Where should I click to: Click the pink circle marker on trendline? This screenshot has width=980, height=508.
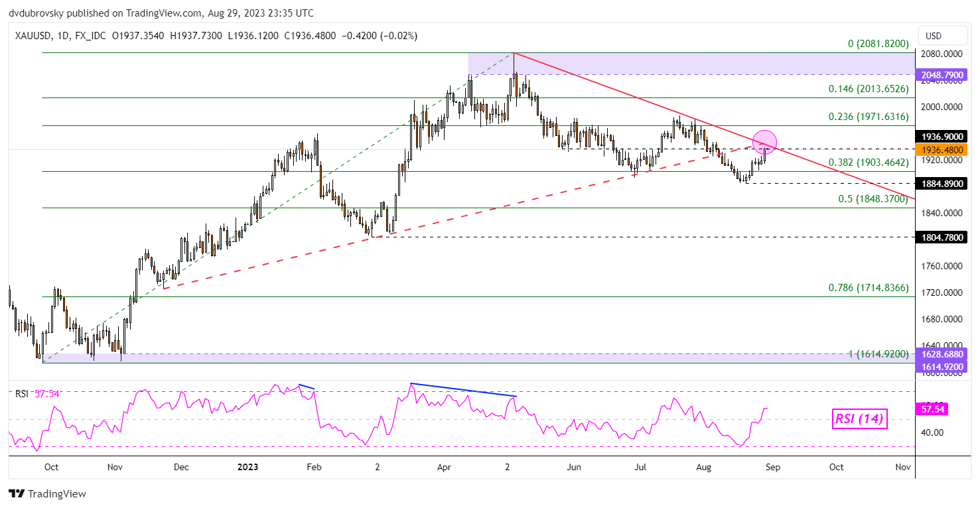coord(764,141)
